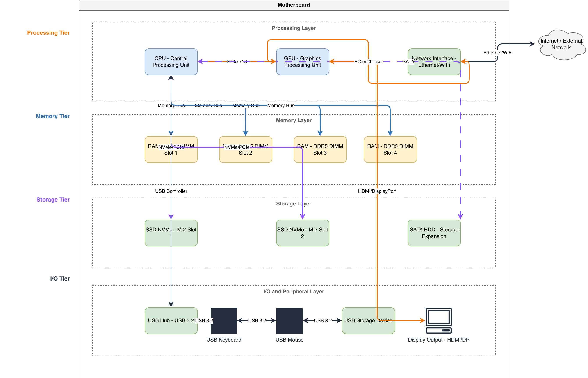The height and width of the screenshot is (378, 588).
Task: Click the Storage Layer heading
Action: [294, 204]
